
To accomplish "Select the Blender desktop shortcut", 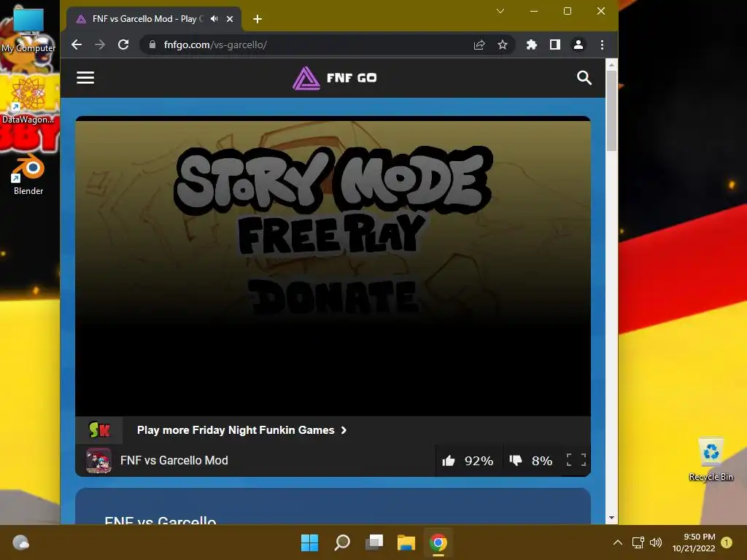I will tap(28, 175).
